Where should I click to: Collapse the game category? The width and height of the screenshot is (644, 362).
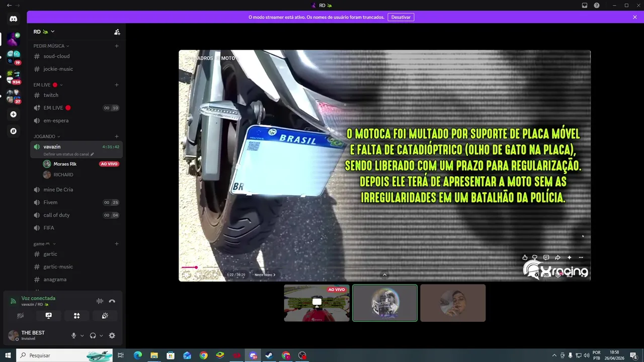(x=44, y=244)
